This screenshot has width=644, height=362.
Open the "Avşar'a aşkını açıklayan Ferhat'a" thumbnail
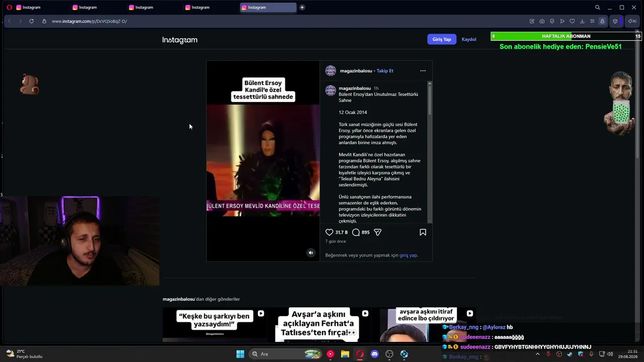click(x=319, y=325)
